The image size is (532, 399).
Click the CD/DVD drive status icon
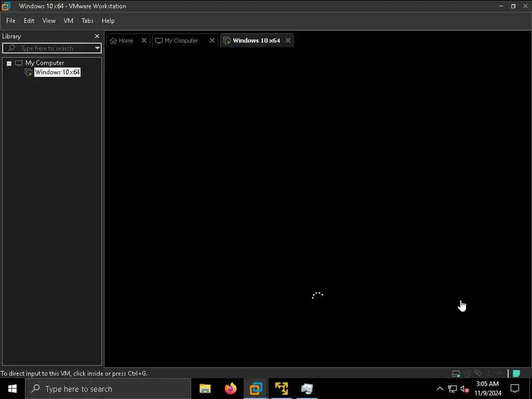pos(467,374)
